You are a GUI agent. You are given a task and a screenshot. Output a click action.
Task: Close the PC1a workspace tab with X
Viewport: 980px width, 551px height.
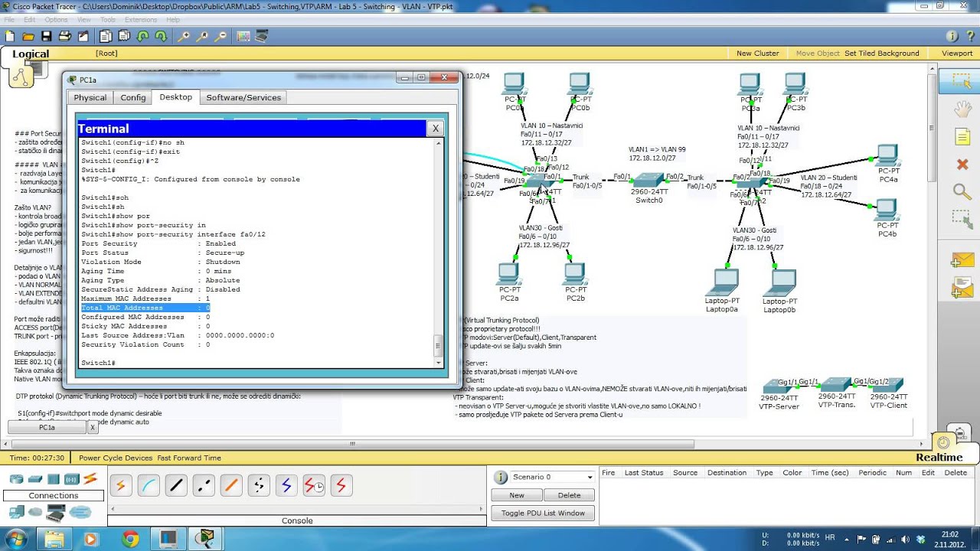pyautogui.click(x=93, y=428)
